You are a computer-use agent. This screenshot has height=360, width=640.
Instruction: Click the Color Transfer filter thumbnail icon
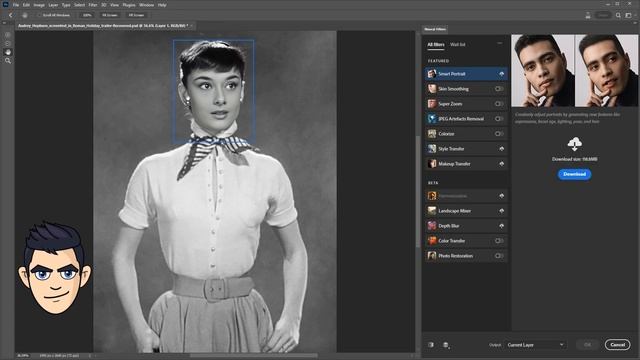(431, 241)
